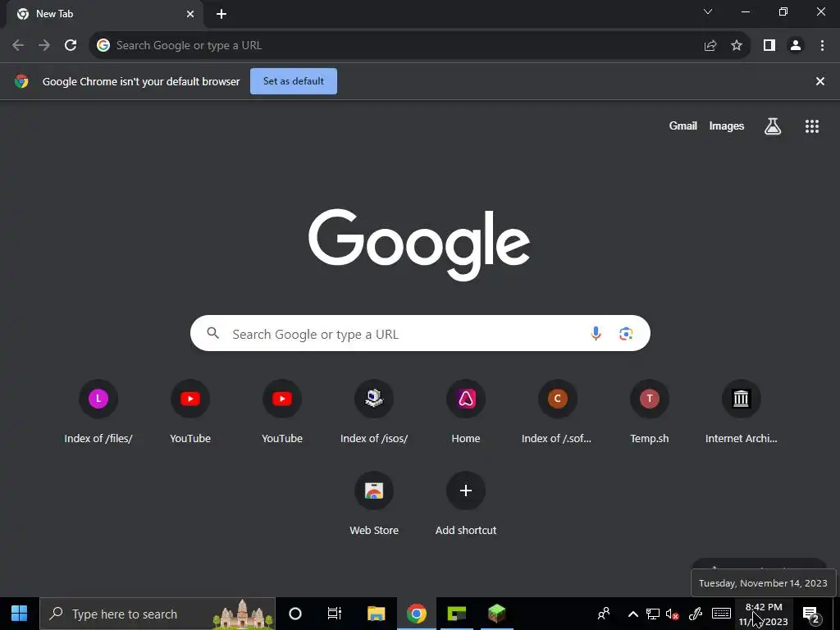The height and width of the screenshot is (630, 840).
Task: Share this page icon in address bar
Action: coord(710,46)
